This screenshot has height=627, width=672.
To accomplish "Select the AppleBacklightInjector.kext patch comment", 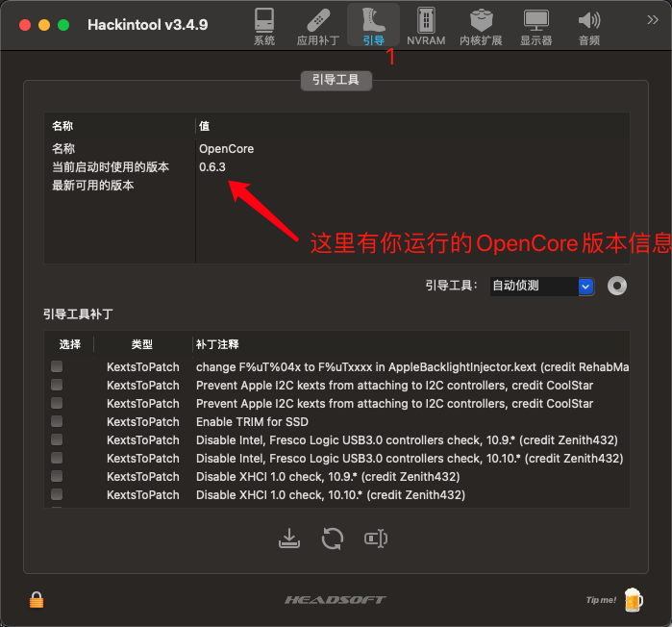I will pyautogui.click(x=412, y=367).
